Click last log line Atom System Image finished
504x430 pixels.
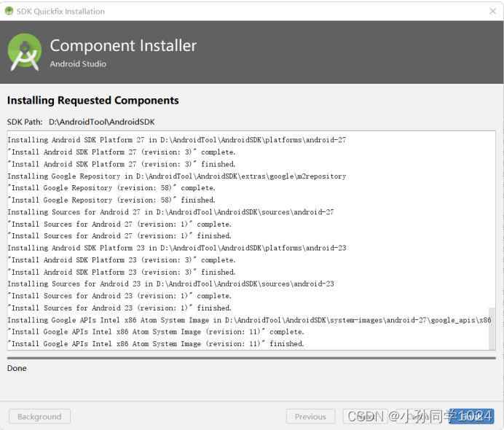coord(156,344)
